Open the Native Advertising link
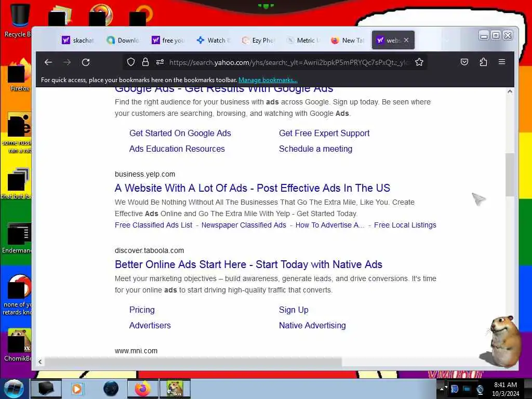This screenshot has width=532, height=399. click(312, 326)
